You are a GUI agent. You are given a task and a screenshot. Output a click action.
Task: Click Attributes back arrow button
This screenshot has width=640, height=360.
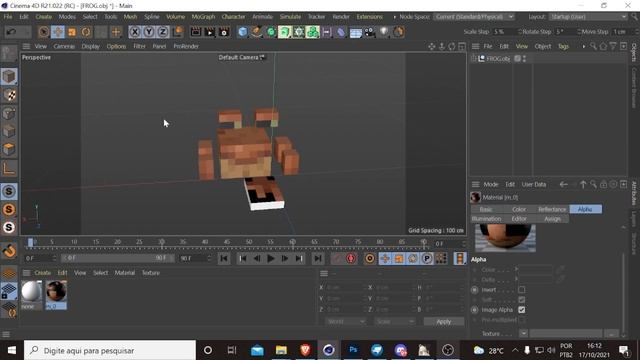pyautogui.click(x=564, y=184)
